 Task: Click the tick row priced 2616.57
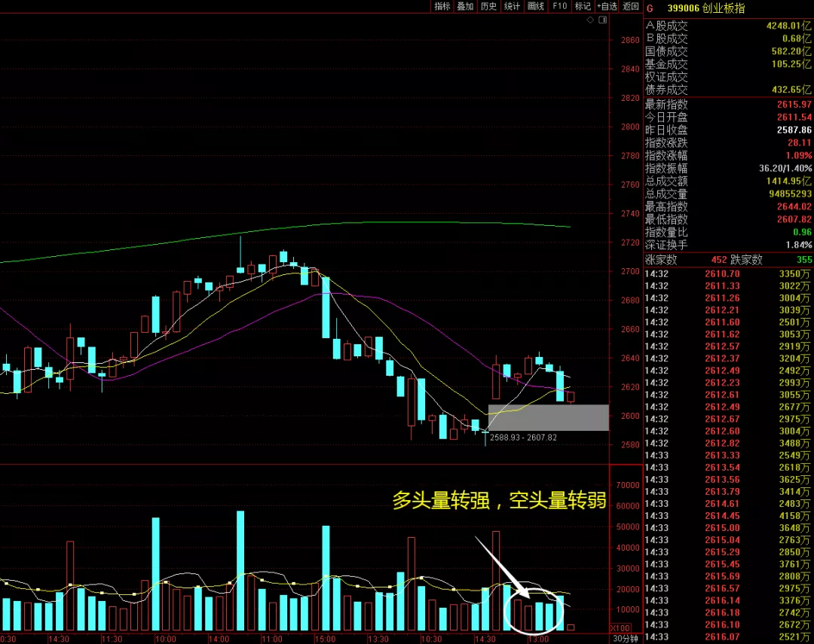click(x=728, y=588)
